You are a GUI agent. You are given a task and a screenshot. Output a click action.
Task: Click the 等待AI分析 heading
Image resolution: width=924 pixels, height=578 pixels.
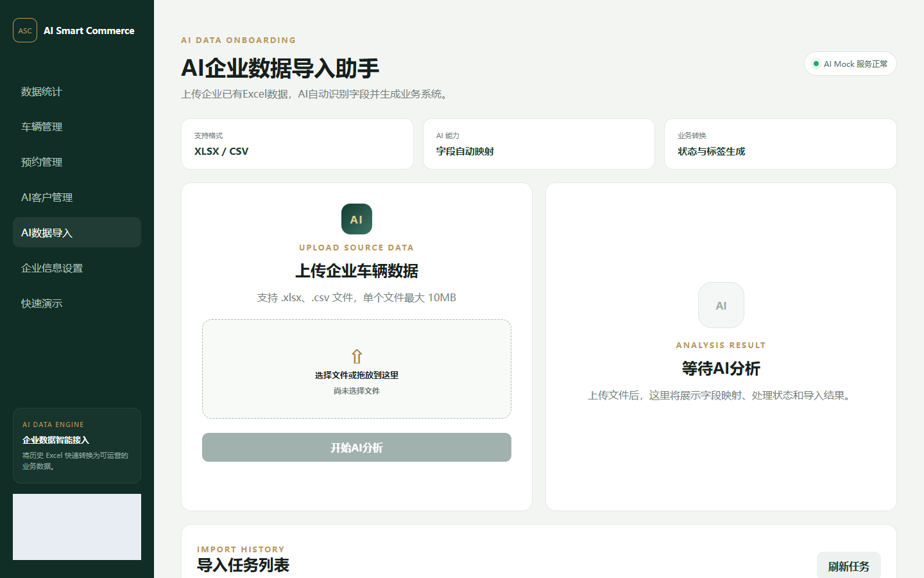721,369
